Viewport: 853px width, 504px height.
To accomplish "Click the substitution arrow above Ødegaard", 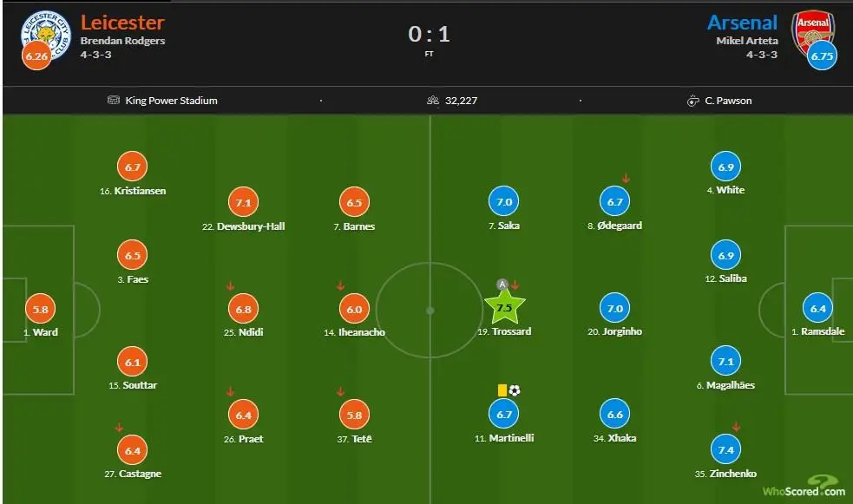I will click(626, 178).
